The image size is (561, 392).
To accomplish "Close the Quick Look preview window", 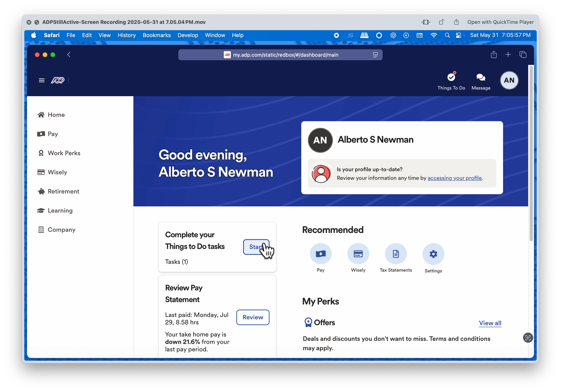I will click(x=29, y=22).
